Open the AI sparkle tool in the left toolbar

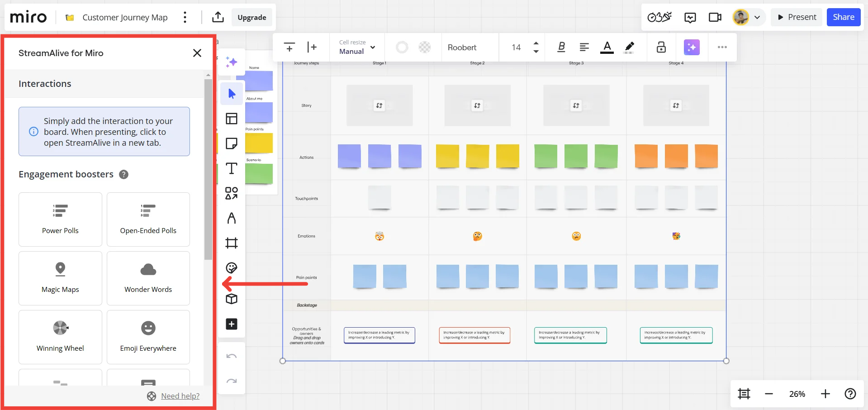(232, 62)
